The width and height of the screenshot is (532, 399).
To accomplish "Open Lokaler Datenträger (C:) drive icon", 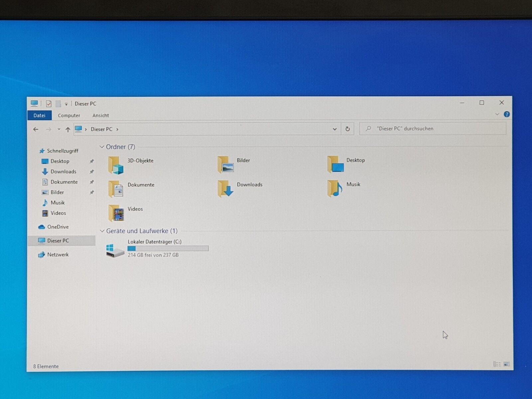I will click(115, 250).
